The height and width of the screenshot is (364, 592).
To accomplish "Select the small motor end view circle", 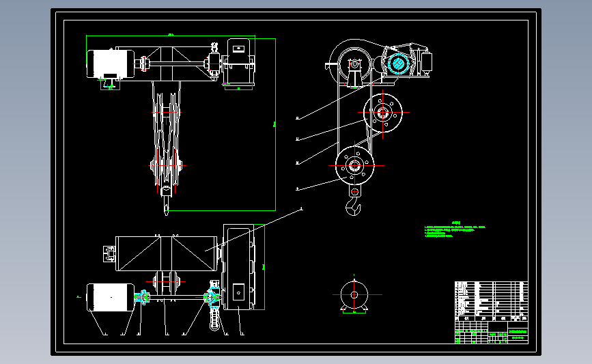I will [x=354, y=295].
